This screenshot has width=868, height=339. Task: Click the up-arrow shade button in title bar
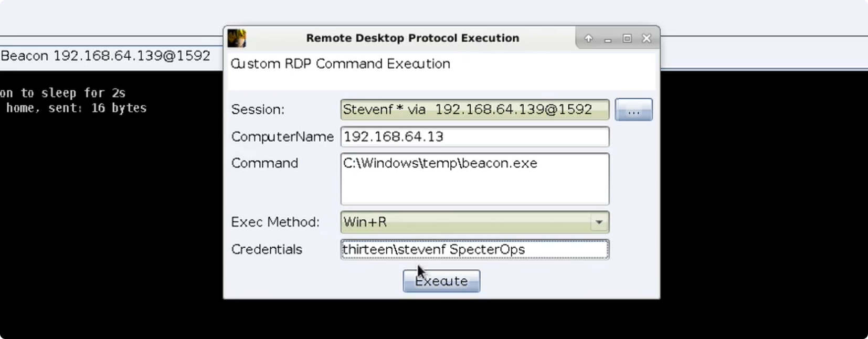tap(588, 38)
